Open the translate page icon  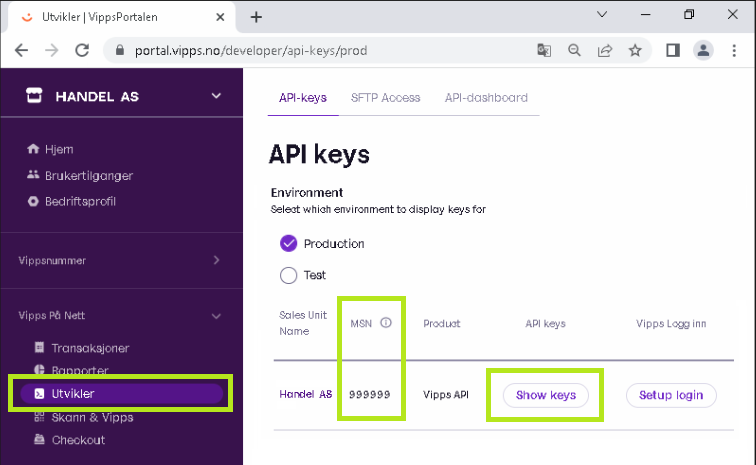544,50
